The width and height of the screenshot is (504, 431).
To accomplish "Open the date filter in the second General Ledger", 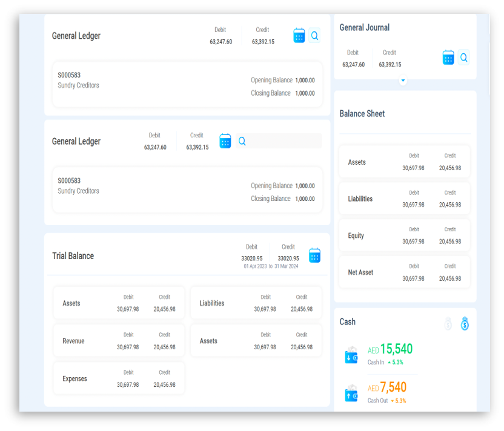I will point(225,141).
